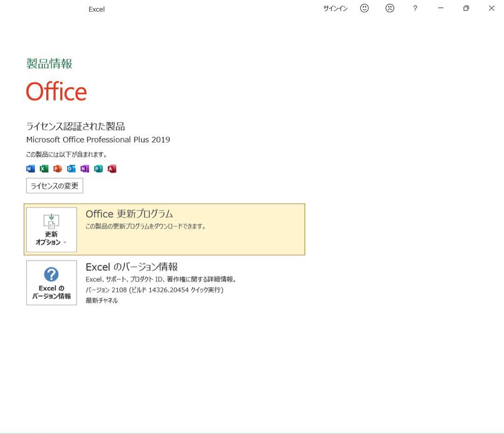Send a frown feedback face icon
The width and height of the screenshot is (504, 434).
coord(390,8)
